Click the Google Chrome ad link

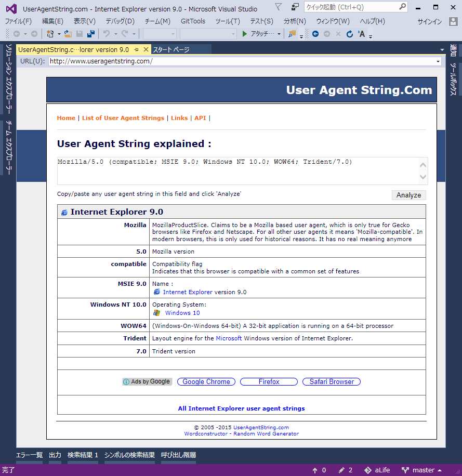click(x=206, y=382)
